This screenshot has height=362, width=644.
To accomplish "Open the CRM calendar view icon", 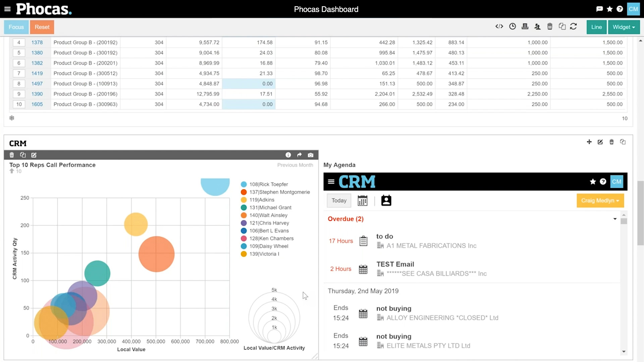I will 363,200.
